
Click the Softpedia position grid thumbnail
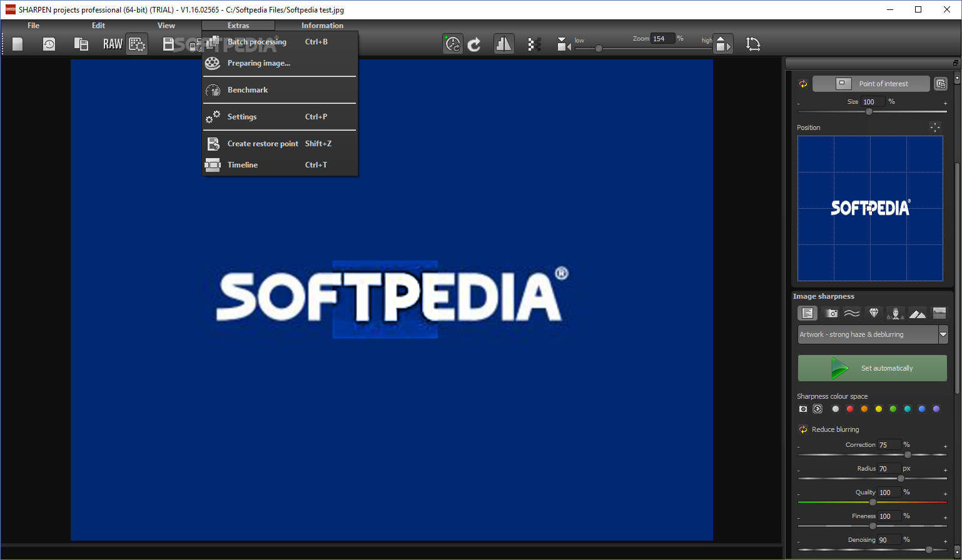pyautogui.click(x=870, y=209)
